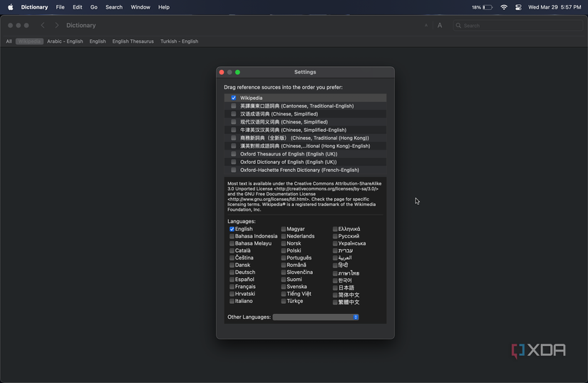588x383 pixels.
Task: Enable Oxford-Hachette French Dictionary
Action: [x=234, y=170]
